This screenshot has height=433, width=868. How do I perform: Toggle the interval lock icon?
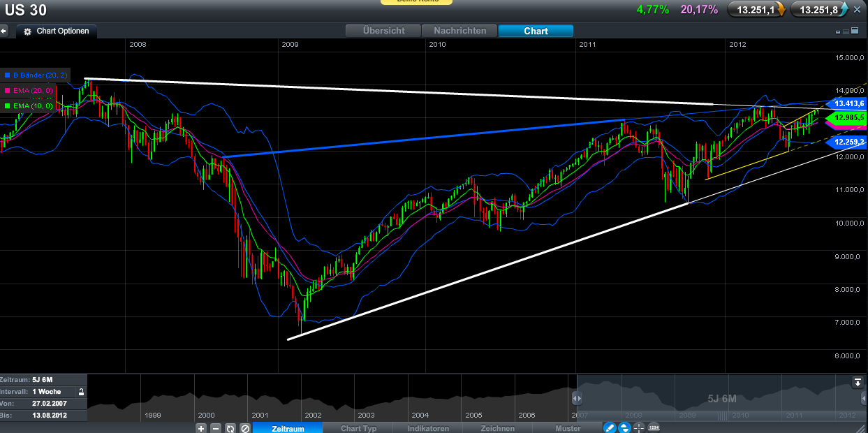(x=82, y=392)
